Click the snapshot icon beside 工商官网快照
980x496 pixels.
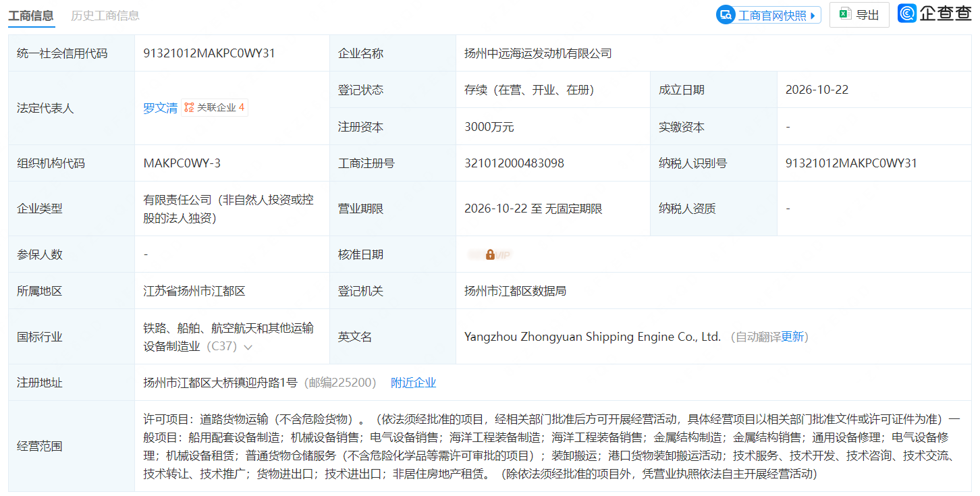click(726, 15)
